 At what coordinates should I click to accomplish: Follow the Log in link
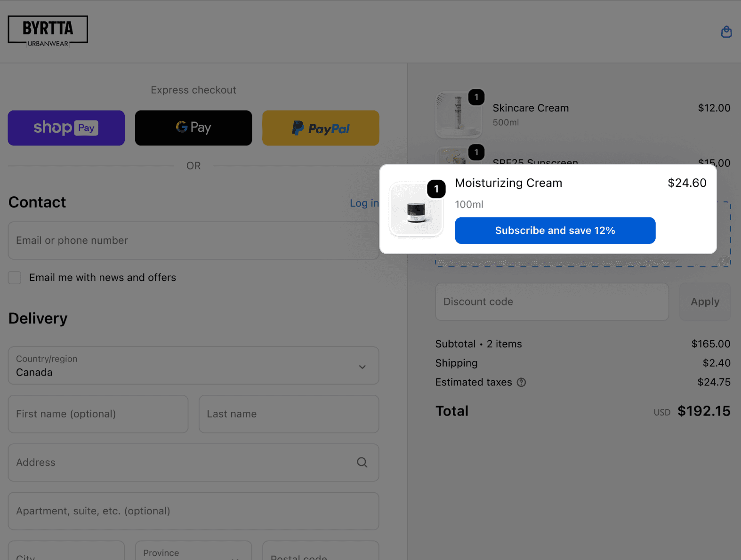click(x=364, y=203)
